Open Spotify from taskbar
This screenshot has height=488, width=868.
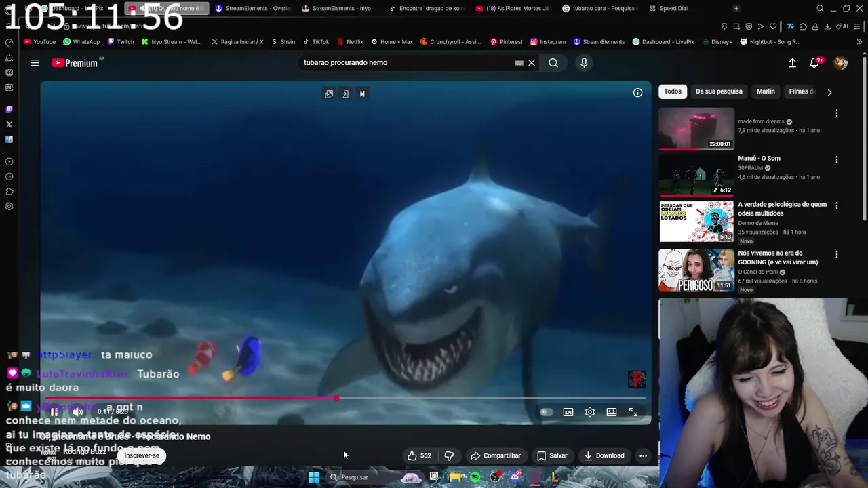pyautogui.click(x=475, y=477)
